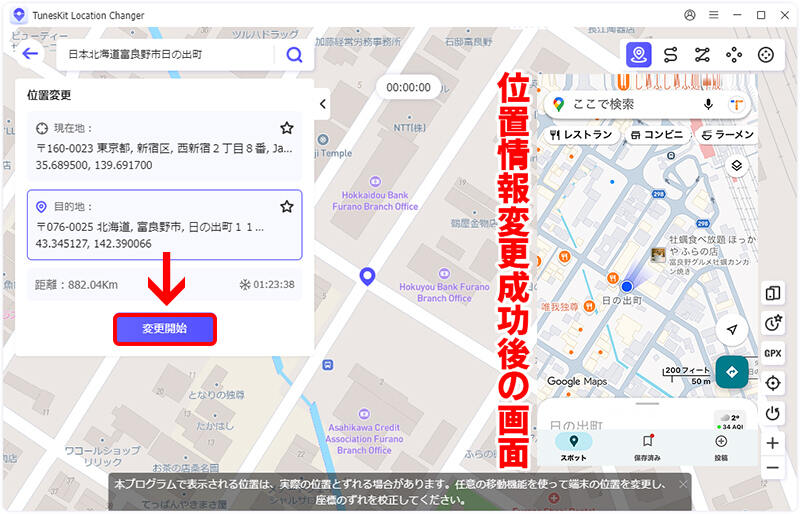This screenshot has width=800, height=514.
Task: Select the multi-spot route mode icon
Action: (702, 55)
